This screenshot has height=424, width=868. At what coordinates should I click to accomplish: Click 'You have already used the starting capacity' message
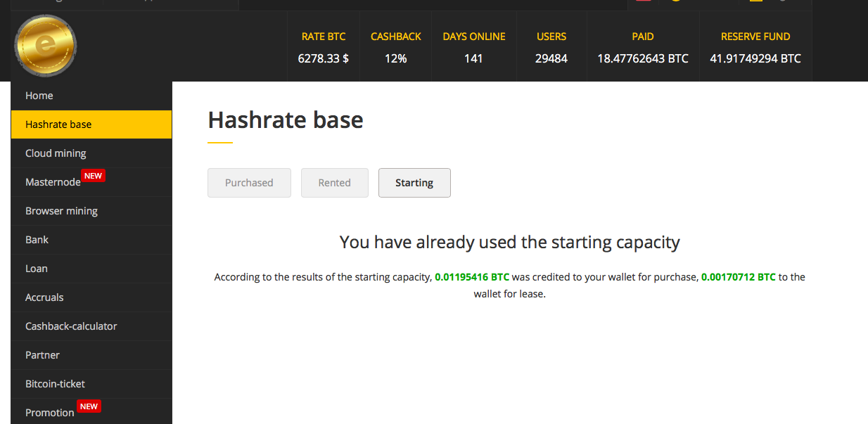510,243
